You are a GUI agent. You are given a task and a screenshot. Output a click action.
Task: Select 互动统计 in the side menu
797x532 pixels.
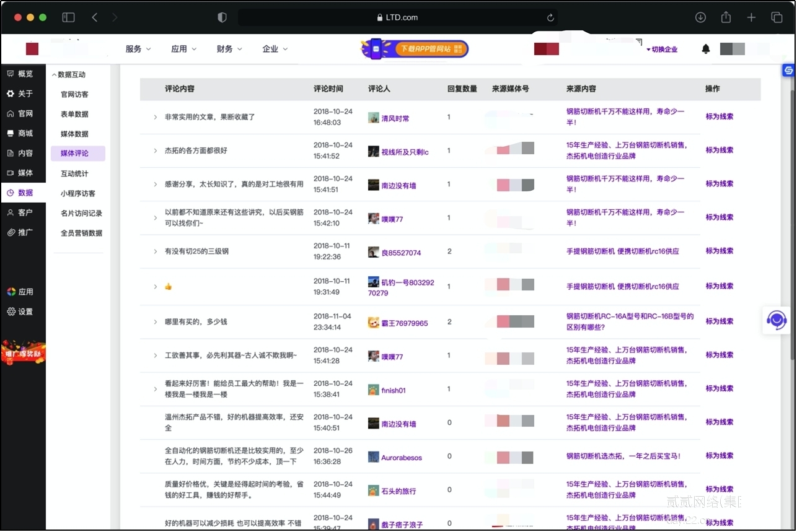[74, 173]
